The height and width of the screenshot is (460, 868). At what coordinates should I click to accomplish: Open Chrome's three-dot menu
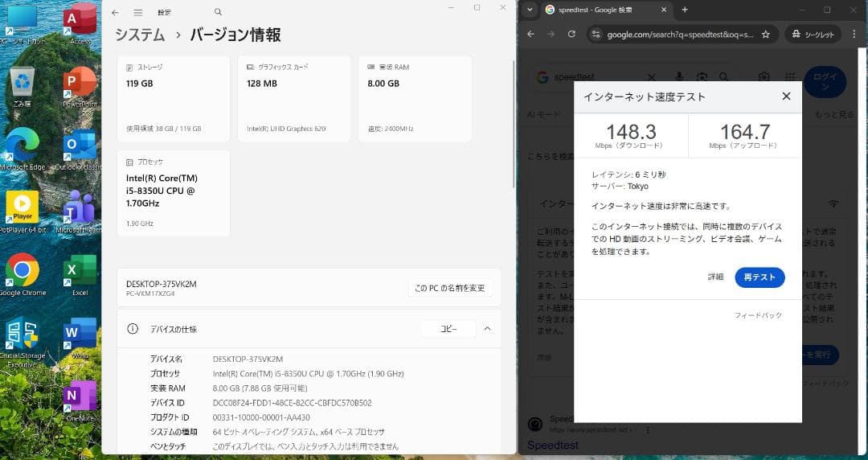click(854, 34)
